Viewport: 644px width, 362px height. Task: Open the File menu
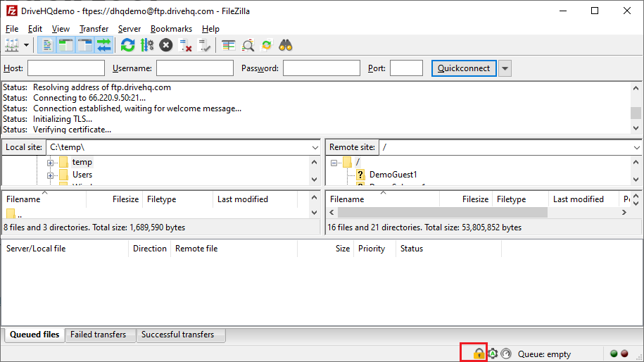[12, 29]
